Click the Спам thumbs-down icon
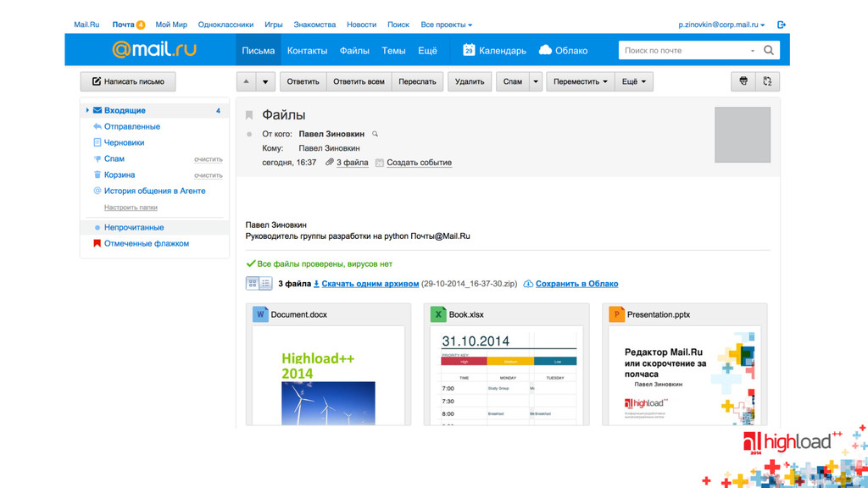Screen dimensions: 868x488 (97, 158)
